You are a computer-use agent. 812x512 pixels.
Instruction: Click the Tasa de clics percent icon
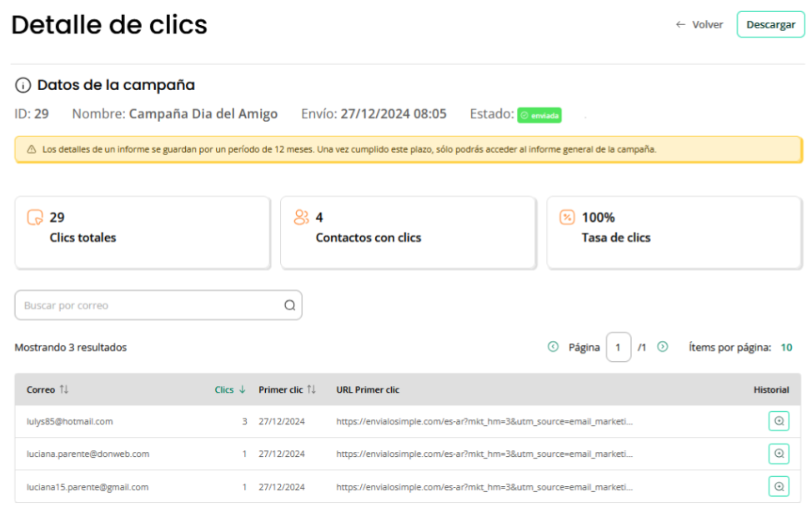click(567, 217)
